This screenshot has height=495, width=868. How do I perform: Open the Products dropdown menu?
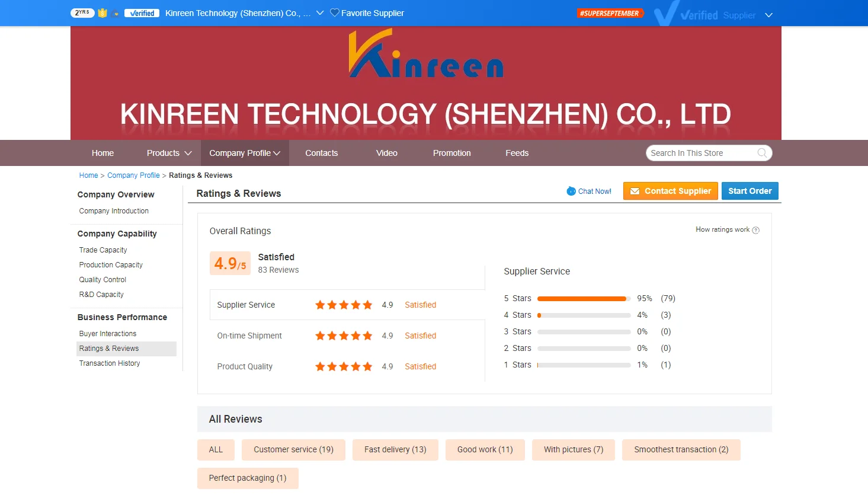point(169,153)
